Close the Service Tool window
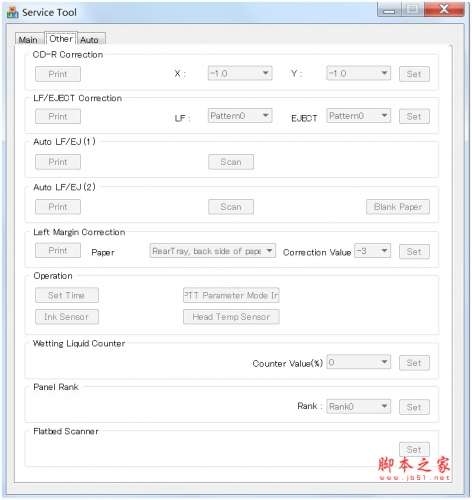This screenshot has height=500, width=472. point(444,9)
